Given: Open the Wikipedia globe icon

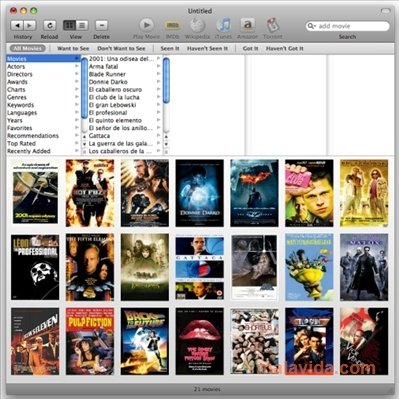Looking at the screenshot, I should [197, 25].
